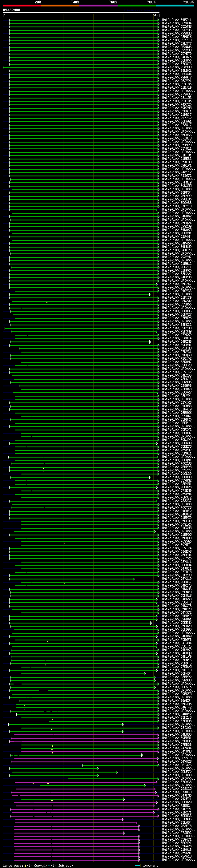
Task: Select the UniRef100_Q9LST7 label
Action: (x=176, y=43)
